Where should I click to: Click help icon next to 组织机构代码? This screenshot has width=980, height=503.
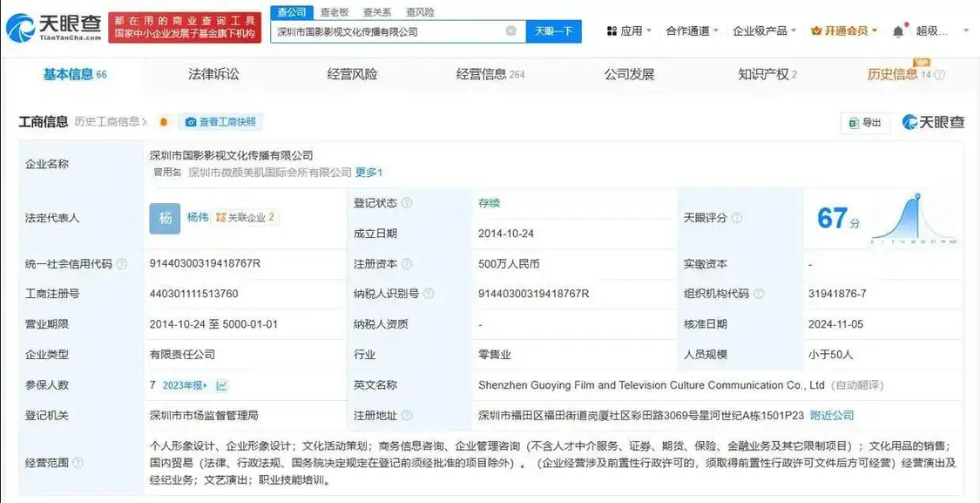pyautogui.click(x=759, y=294)
